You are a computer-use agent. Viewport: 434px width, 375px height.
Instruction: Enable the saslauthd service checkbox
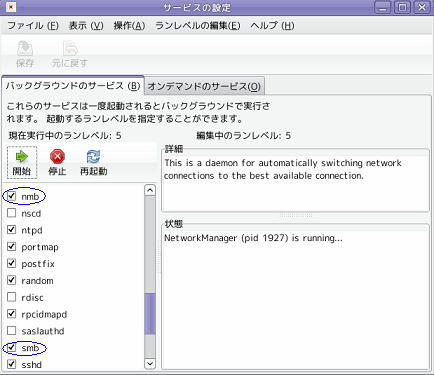tap(12, 330)
